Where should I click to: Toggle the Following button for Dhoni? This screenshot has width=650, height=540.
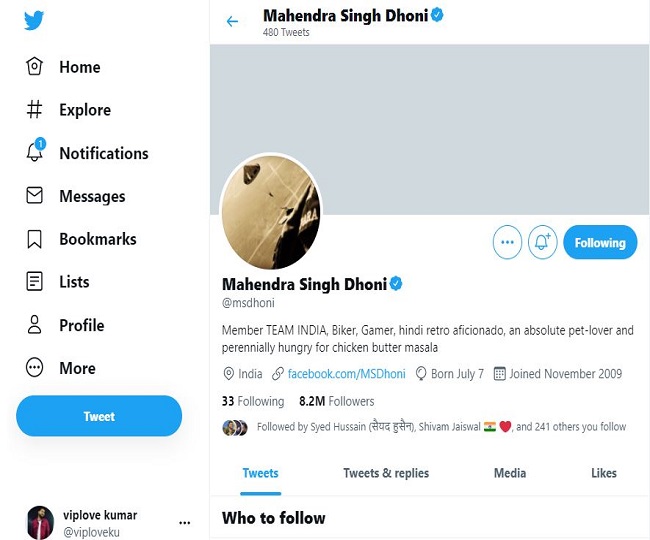599,243
